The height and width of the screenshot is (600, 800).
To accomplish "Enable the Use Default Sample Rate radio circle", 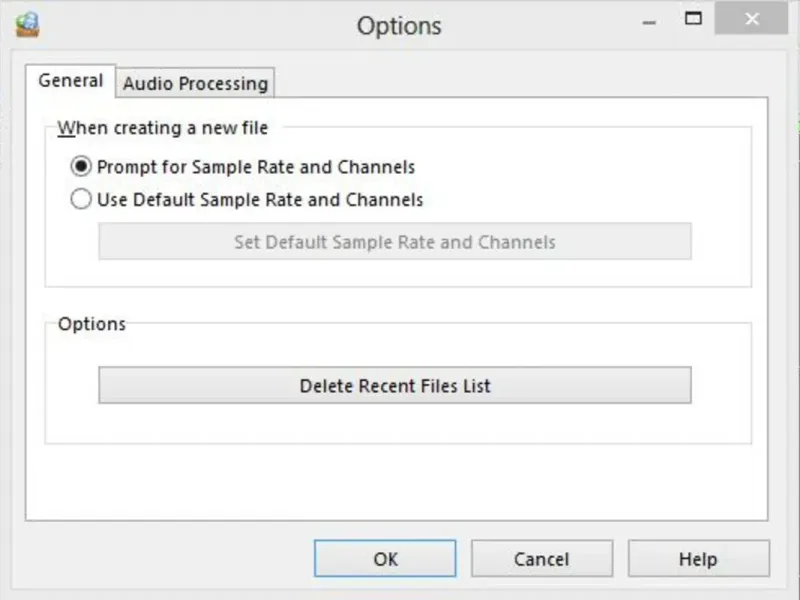I will click(81, 200).
